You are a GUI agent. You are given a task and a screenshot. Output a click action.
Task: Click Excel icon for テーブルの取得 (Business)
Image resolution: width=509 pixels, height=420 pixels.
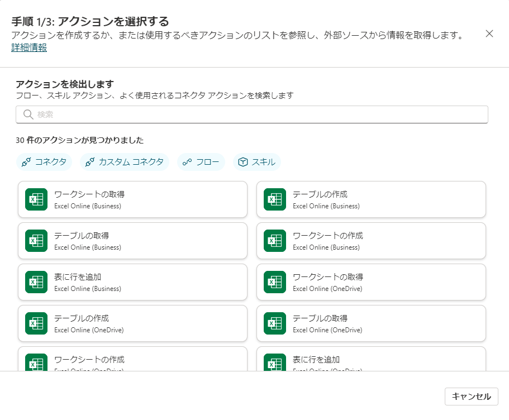click(x=36, y=241)
